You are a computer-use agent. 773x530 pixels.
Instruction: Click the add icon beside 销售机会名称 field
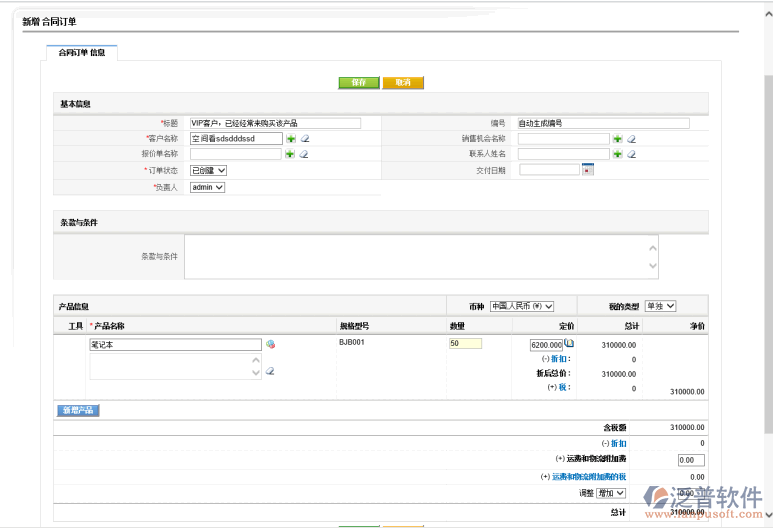[618, 139]
